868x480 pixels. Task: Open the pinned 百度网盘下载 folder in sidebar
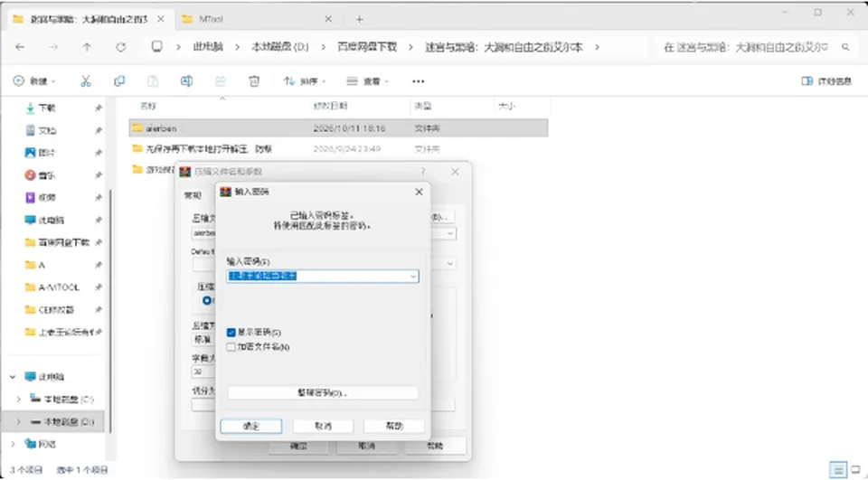[x=57, y=242]
